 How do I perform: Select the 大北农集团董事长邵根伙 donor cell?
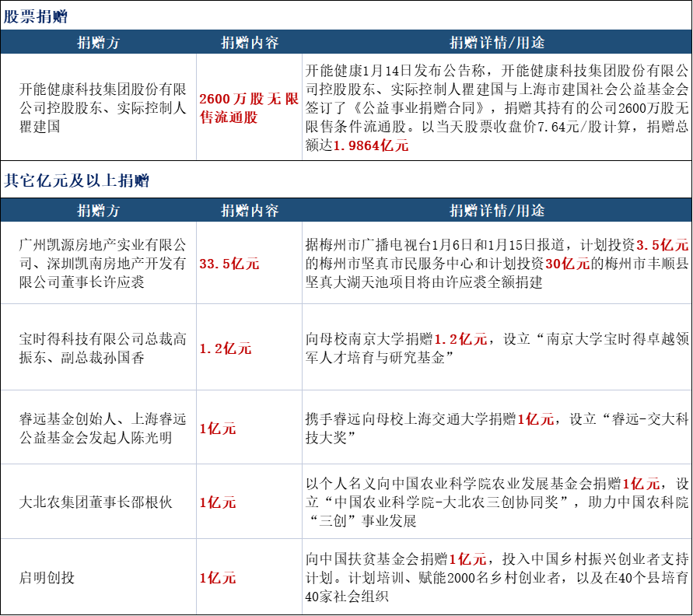pos(98,502)
